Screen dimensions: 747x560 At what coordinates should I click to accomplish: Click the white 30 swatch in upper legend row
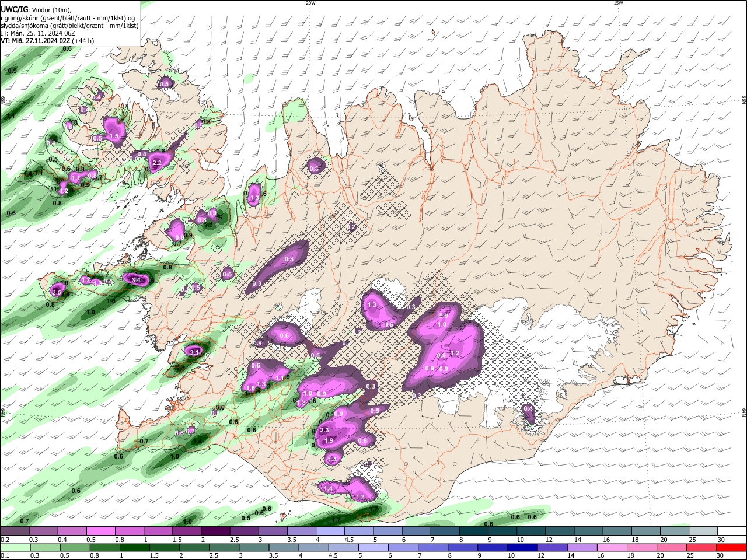pos(732,531)
